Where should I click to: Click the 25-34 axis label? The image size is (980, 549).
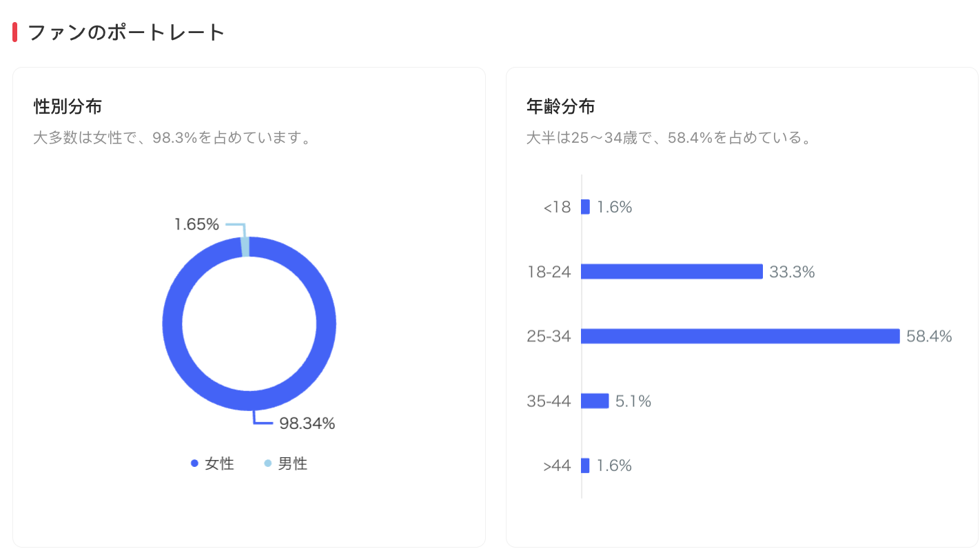coord(549,337)
